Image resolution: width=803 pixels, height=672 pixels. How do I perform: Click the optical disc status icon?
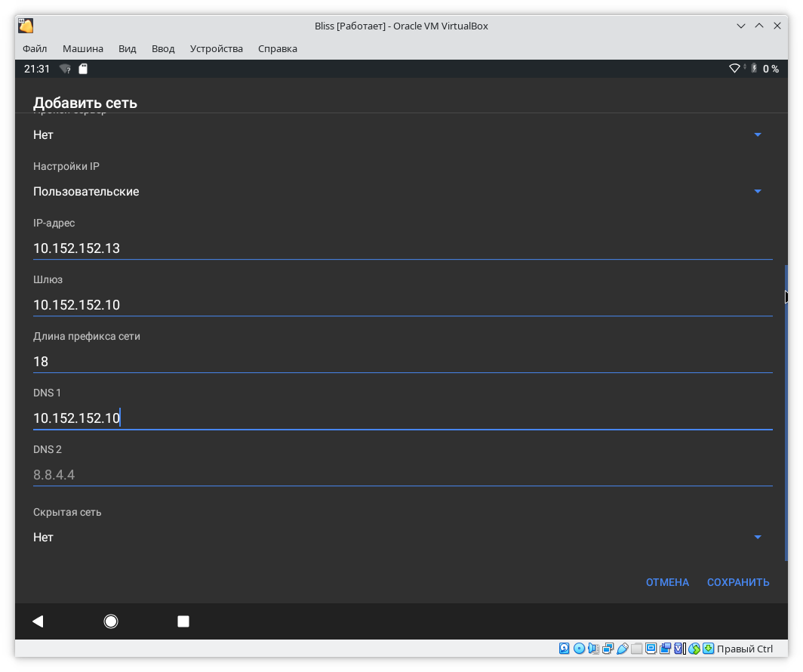point(579,649)
